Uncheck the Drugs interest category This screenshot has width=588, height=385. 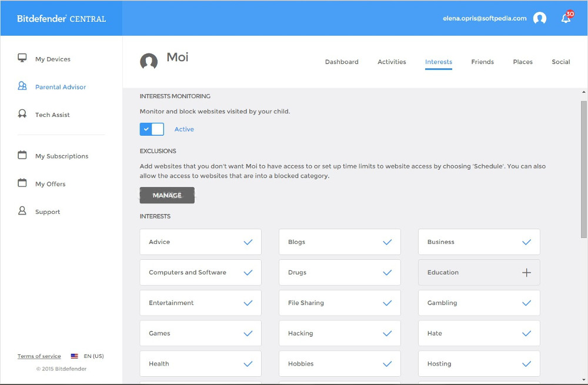(387, 273)
